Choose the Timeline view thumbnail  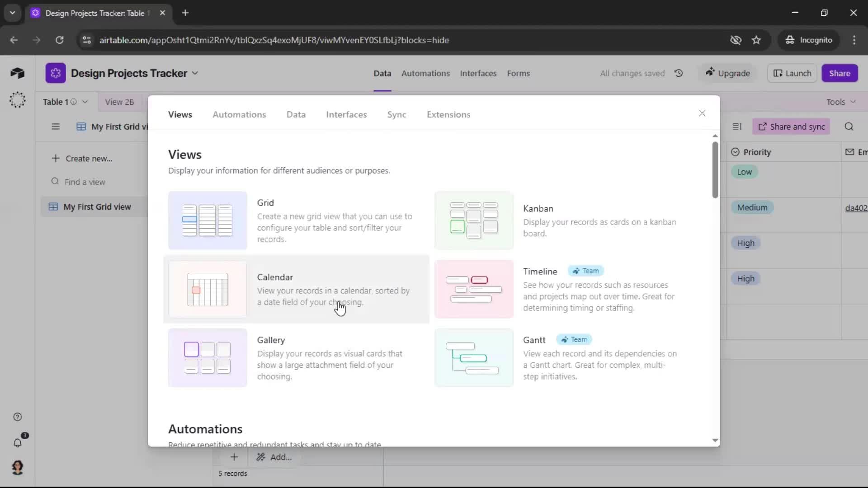pyautogui.click(x=474, y=289)
